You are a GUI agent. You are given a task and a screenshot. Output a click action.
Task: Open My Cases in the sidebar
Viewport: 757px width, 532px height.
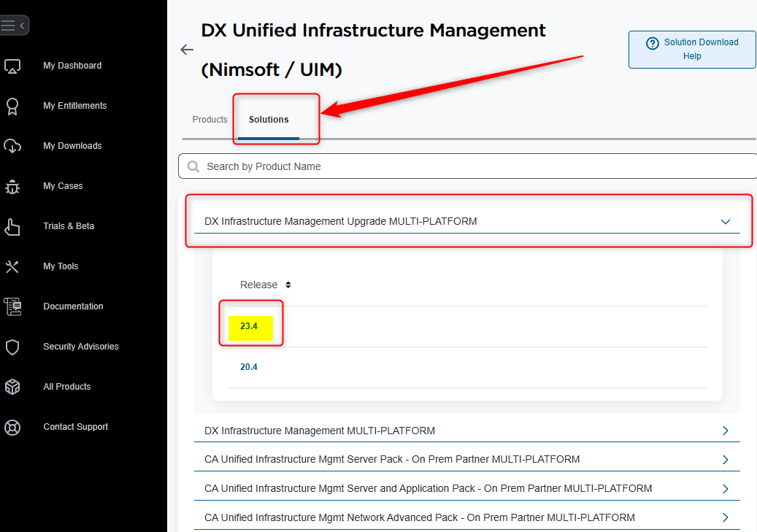[x=63, y=186]
